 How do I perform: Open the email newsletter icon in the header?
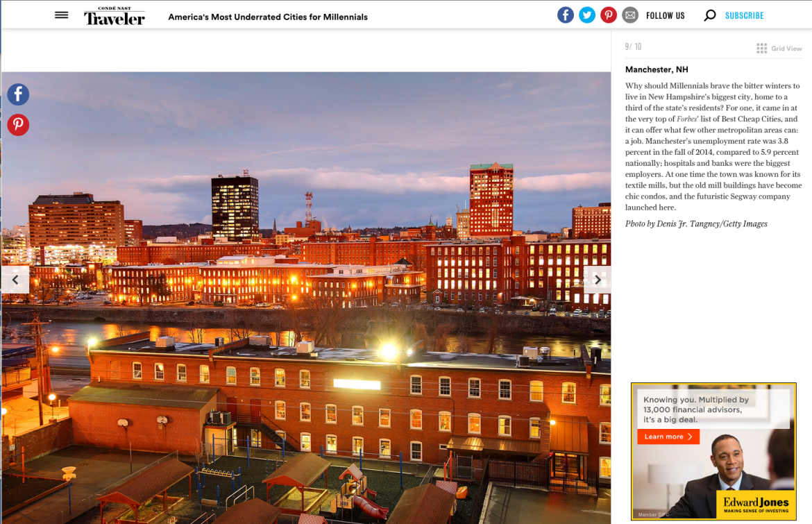pos(630,14)
